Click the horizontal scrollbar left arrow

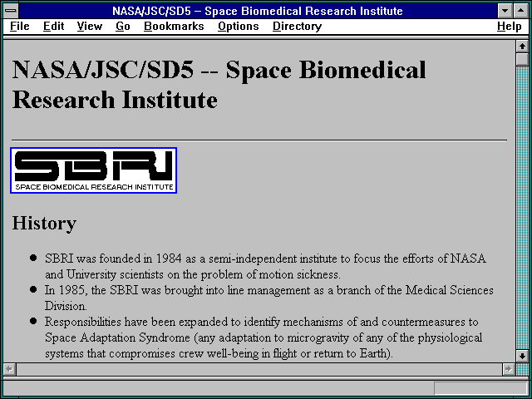pos(9,369)
